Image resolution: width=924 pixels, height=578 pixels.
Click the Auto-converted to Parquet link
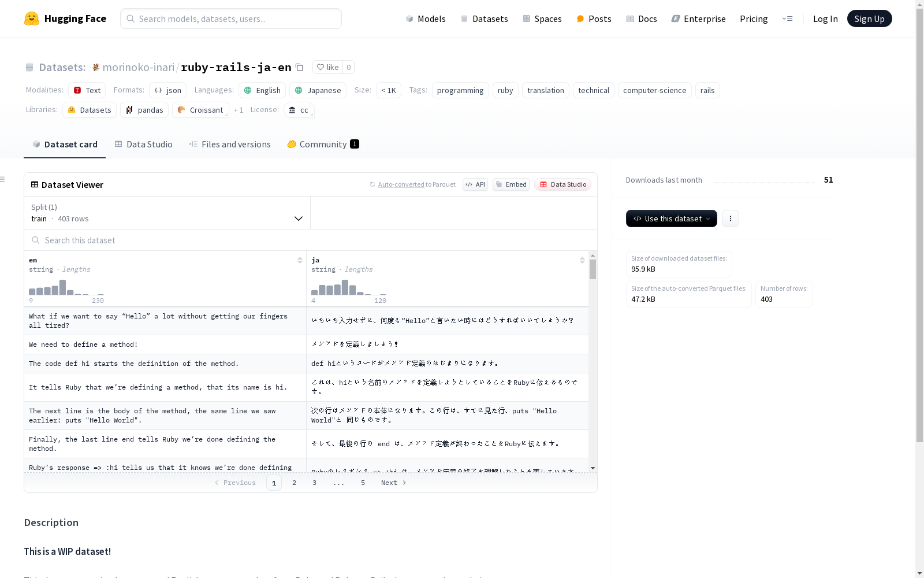point(412,184)
